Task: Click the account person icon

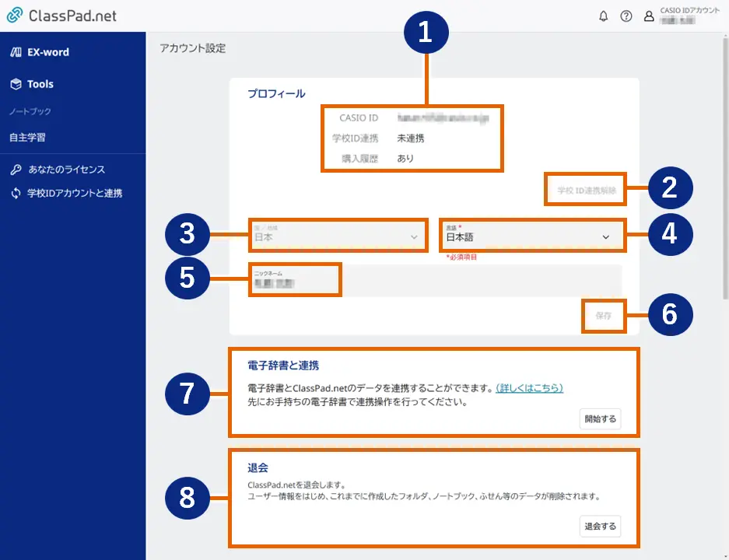Action: coord(648,15)
